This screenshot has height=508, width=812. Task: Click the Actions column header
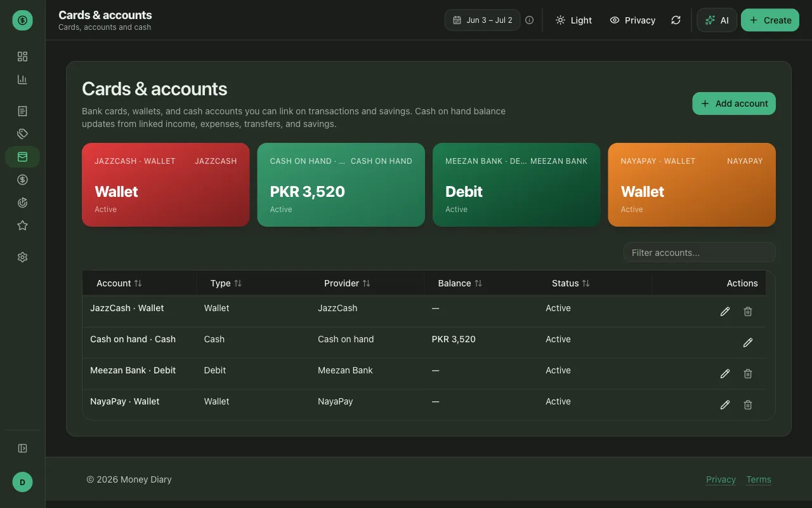coord(742,283)
